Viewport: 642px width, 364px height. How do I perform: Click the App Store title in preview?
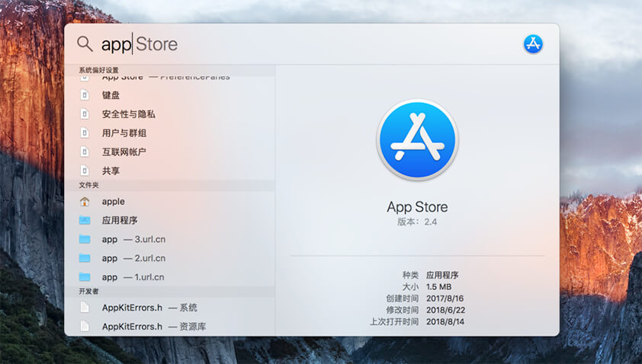pos(417,206)
